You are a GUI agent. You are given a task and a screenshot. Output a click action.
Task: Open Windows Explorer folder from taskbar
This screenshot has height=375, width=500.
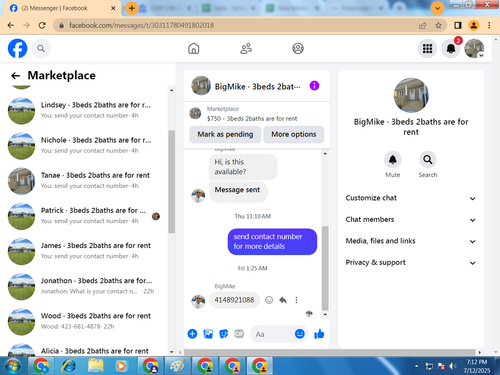coord(96,366)
